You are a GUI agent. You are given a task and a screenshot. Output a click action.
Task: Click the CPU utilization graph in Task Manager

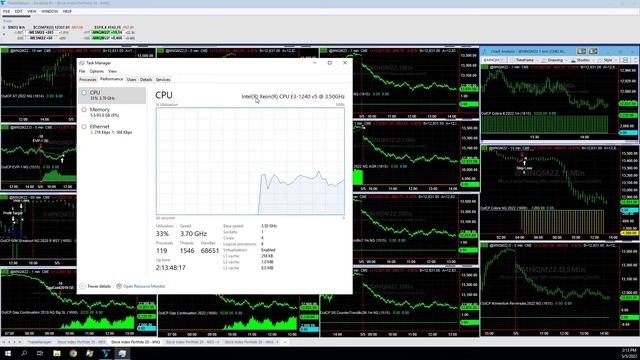tap(250, 161)
